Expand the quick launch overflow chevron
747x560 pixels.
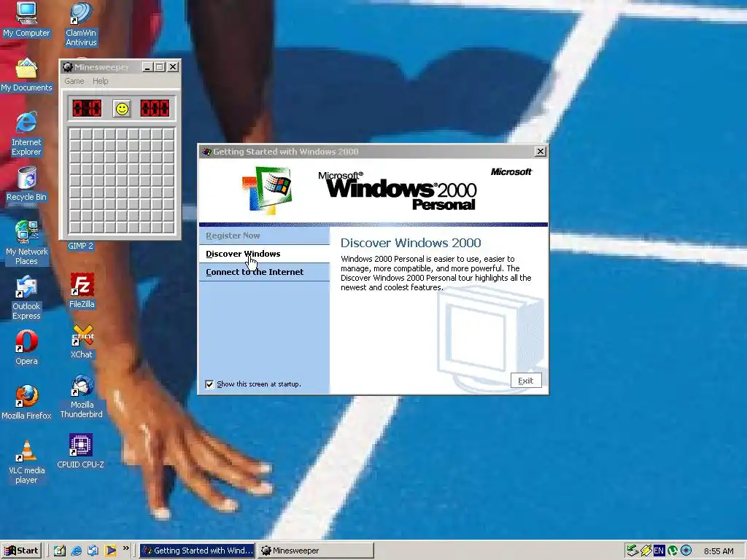pos(125,548)
